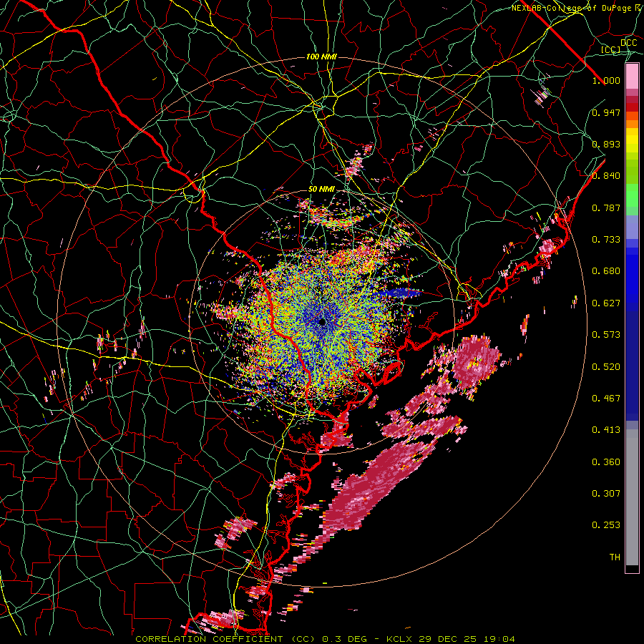Select the 0.520 scale value
Screen dimensions: 644x644
point(606,367)
